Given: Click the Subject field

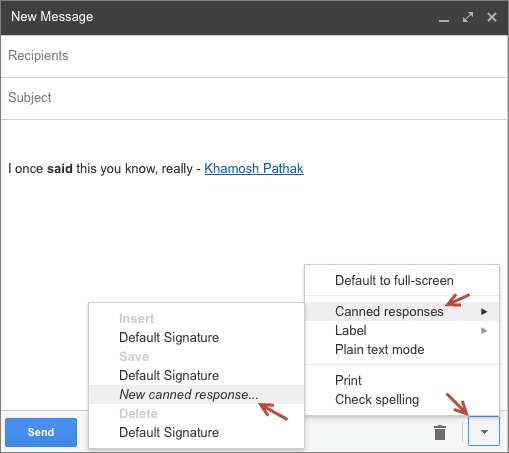Looking at the screenshot, I should pyautogui.click(x=254, y=98).
